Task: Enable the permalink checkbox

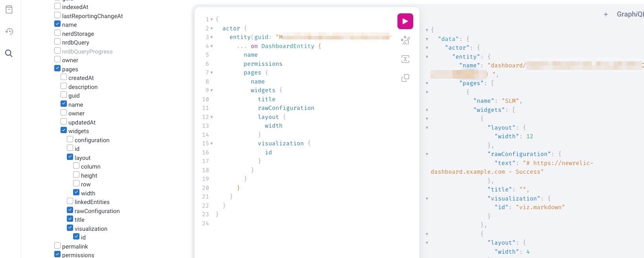Action: [x=57, y=246]
